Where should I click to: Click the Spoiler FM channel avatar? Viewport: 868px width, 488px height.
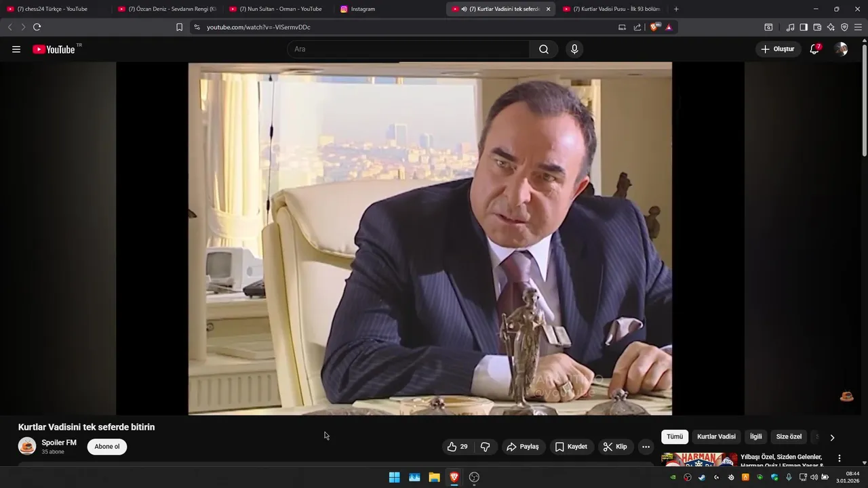[27, 446]
